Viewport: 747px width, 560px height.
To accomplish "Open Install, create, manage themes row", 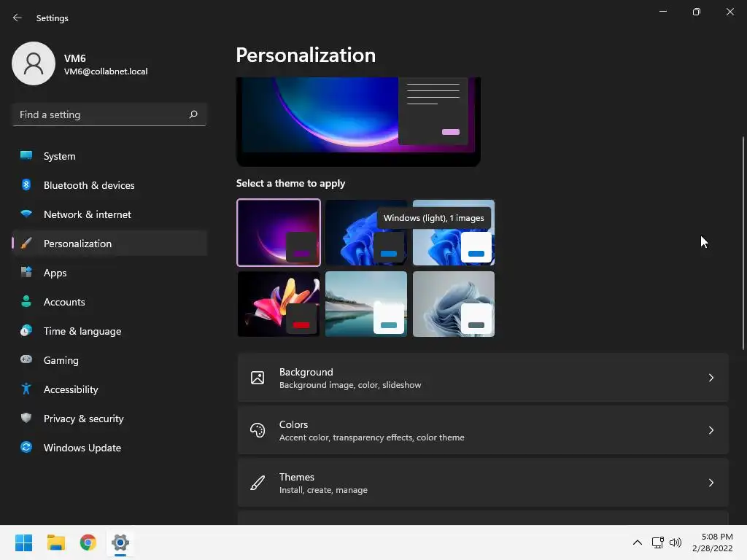I will pos(483,483).
